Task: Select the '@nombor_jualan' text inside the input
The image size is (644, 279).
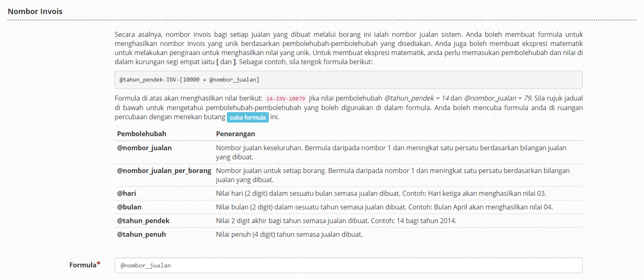Action: point(145,265)
